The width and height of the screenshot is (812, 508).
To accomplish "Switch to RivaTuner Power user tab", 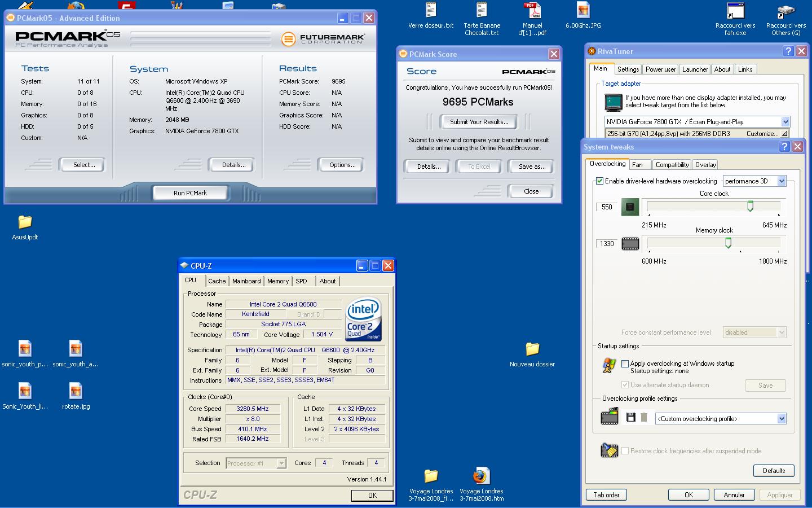I will 660,69.
